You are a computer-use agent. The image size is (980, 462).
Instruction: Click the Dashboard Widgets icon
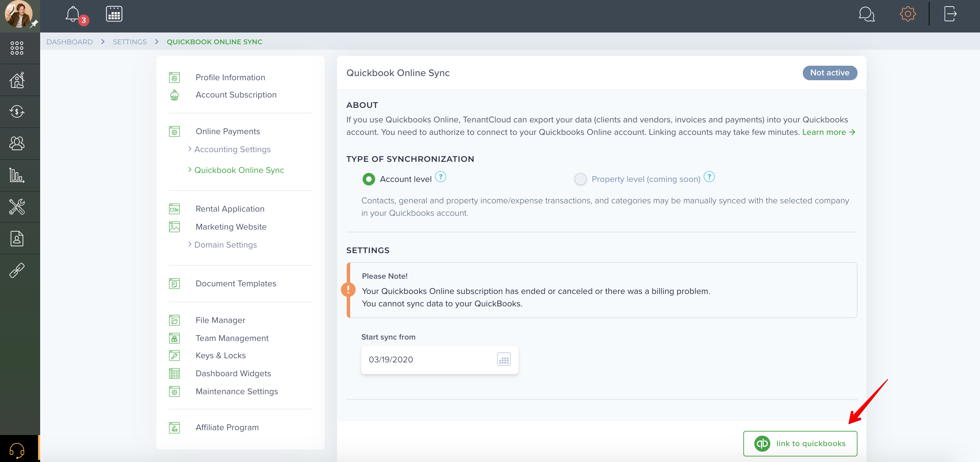[x=174, y=374]
